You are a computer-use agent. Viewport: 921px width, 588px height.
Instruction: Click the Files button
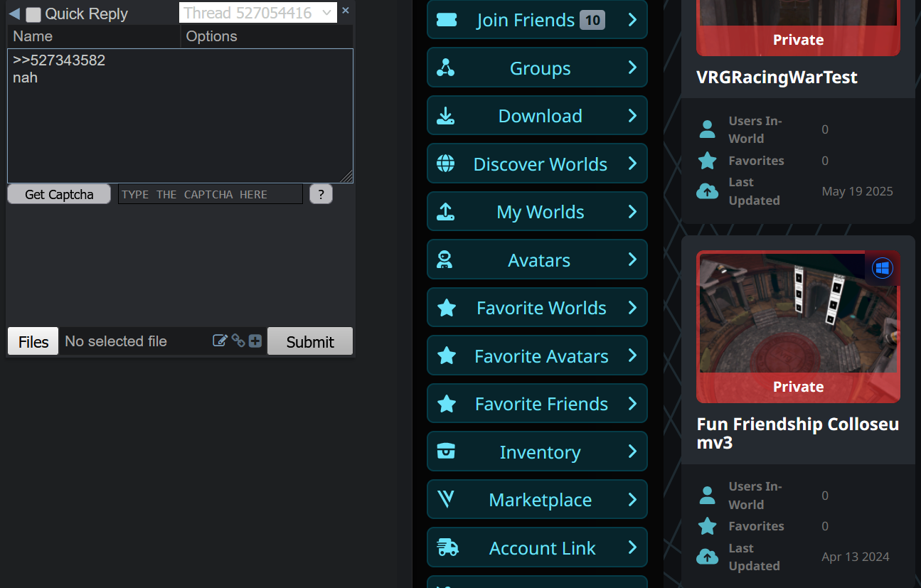coord(33,341)
